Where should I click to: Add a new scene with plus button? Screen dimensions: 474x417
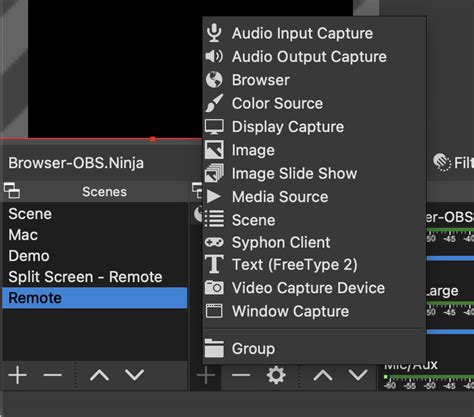(18, 375)
